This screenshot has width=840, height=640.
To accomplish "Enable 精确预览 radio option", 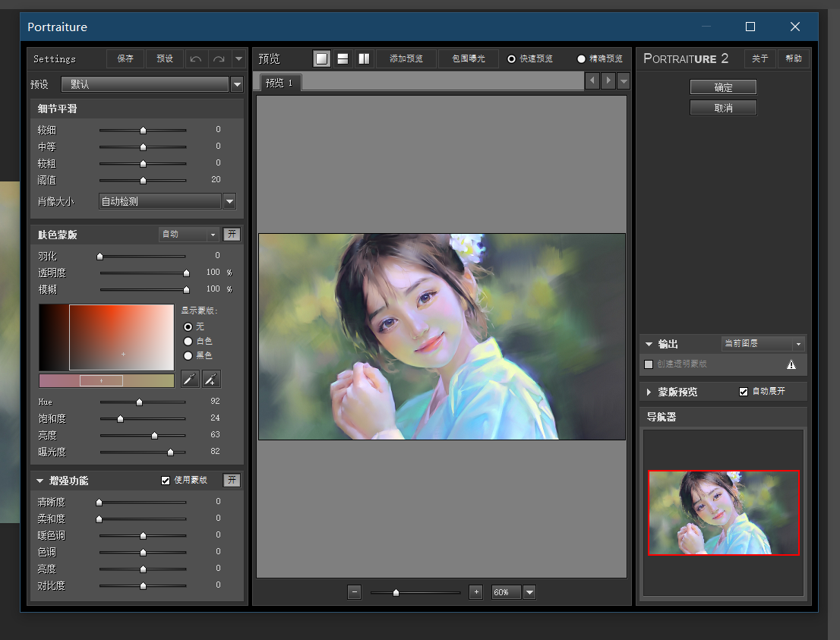I will [582, 59].
